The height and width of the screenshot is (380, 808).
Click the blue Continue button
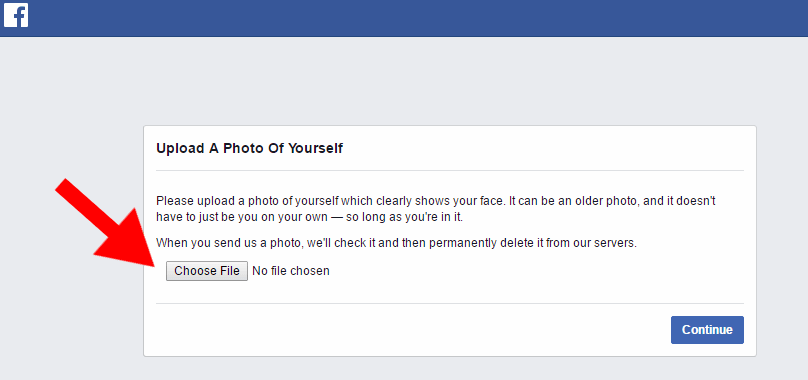click(x=707, y=329)
